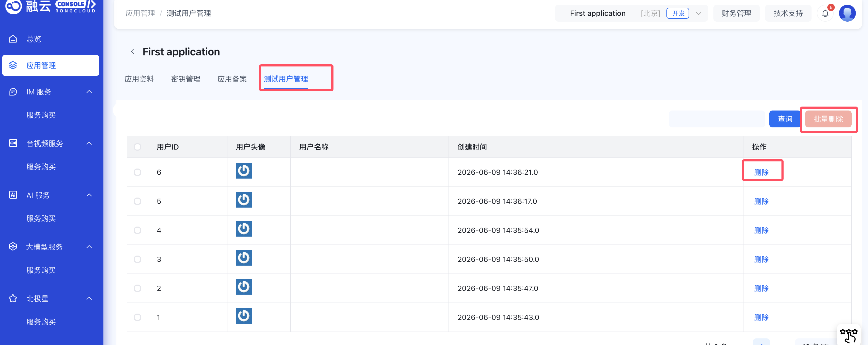Delete user 5 via 删除 link
The image size is (868, 345).
click(761, 202)
